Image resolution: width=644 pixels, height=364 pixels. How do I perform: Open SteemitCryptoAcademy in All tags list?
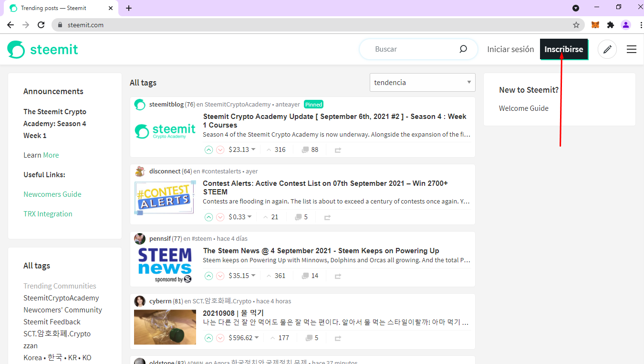pyautogui.click(x=61, y=298)
